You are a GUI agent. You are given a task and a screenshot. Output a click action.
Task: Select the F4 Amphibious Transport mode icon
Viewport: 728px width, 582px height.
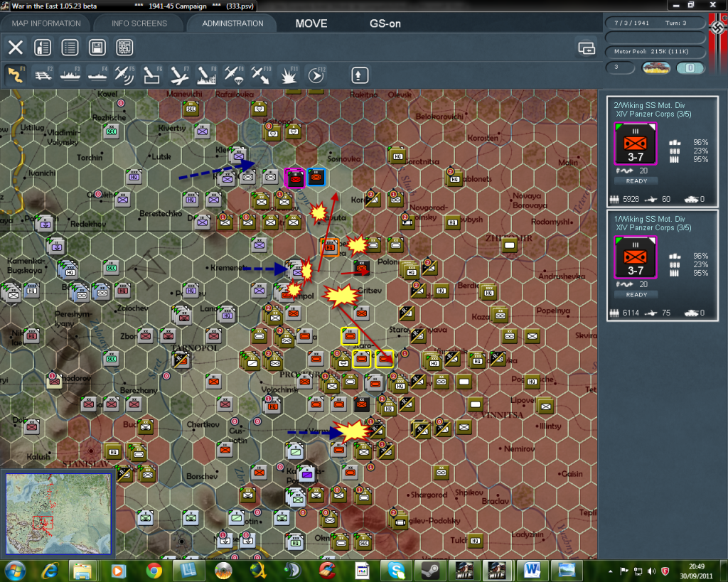point(97,75)
